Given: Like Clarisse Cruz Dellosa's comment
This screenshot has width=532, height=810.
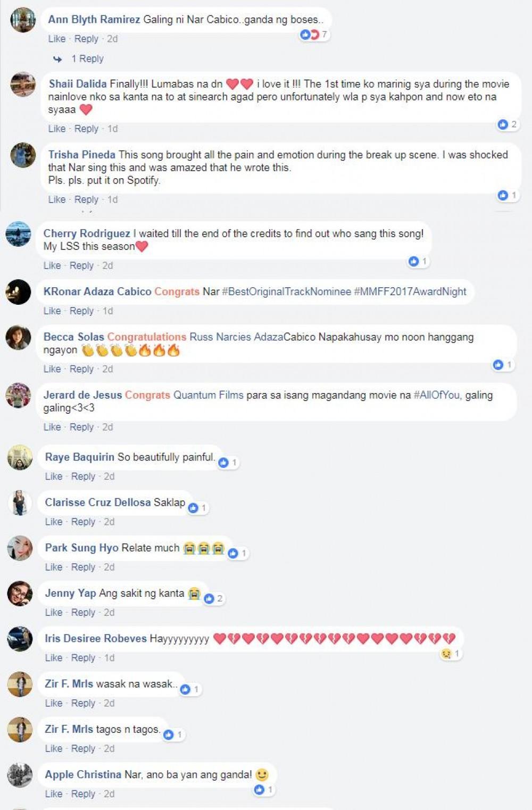Looking at the screenshot, I should coord(54,522).
